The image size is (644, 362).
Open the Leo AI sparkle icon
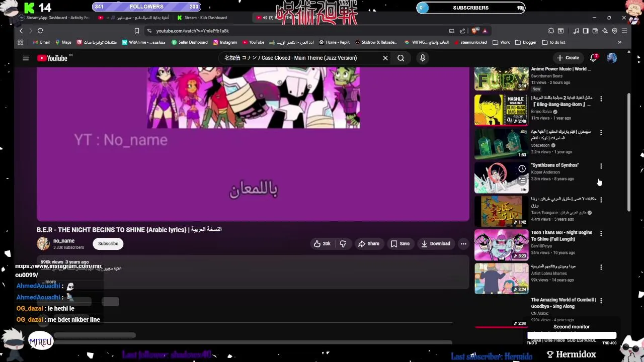pos(605,31)
